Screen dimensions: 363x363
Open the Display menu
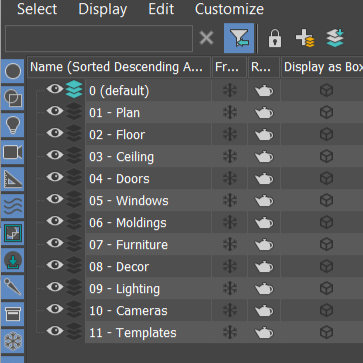103,9
